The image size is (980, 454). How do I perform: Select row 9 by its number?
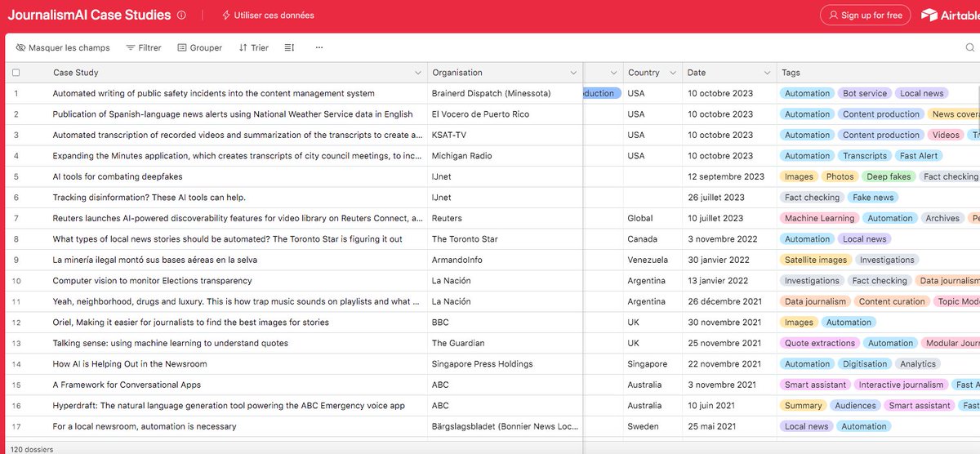pyautogui.click(x=16, y=260)
